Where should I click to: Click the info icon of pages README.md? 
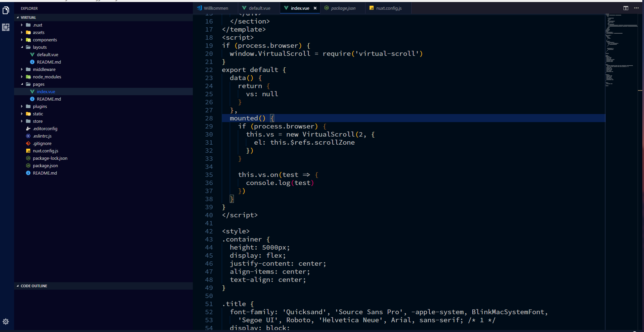[32, 99]
